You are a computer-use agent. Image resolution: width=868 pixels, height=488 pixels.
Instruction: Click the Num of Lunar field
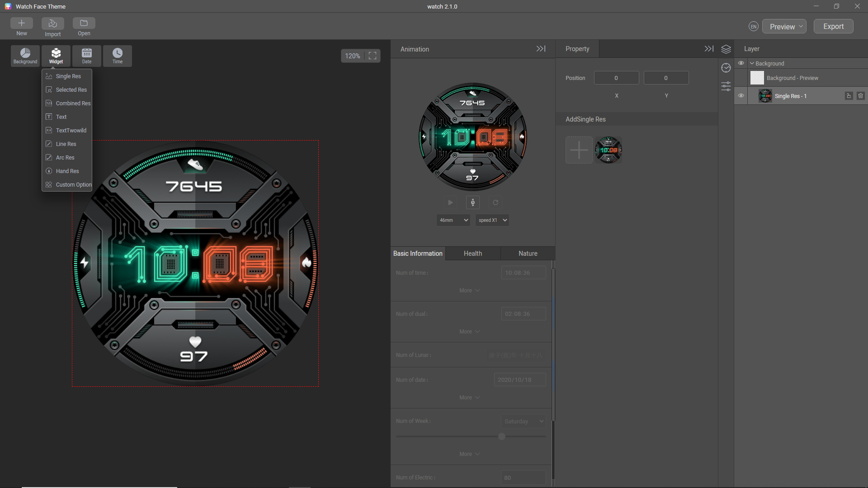(x=515, y=355)
